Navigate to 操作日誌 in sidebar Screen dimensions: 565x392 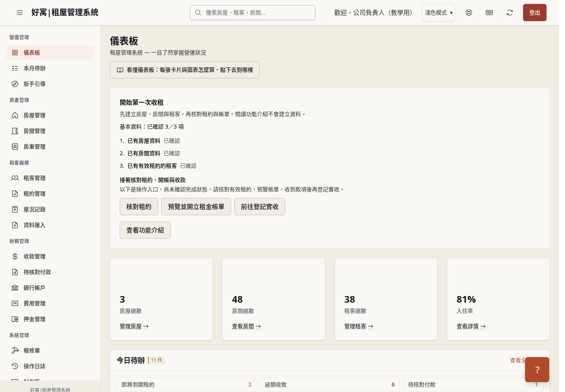pyautogui.click(x=50, y=366)
